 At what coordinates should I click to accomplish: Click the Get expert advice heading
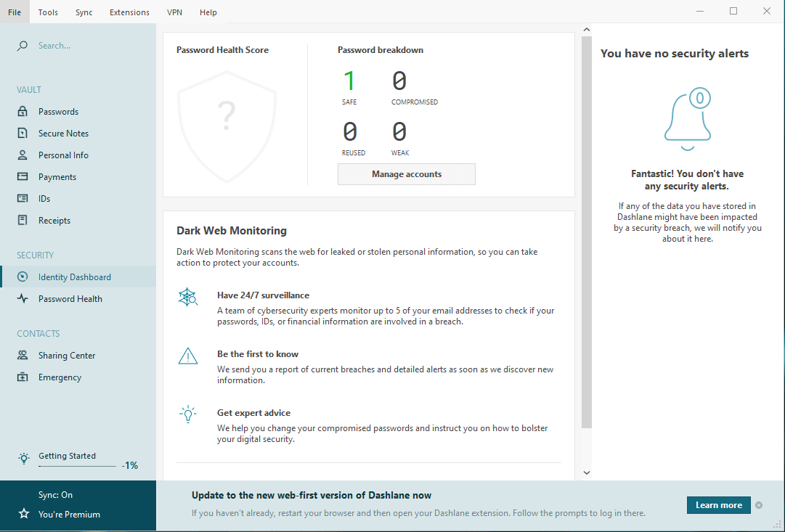pyautogui.click(x=254, y=413)
